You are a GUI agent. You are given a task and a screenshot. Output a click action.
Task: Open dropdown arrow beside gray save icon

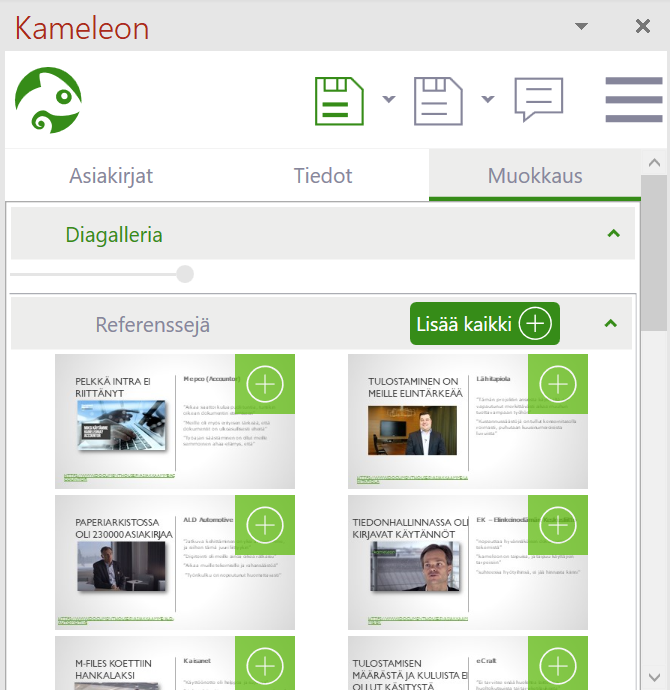click(x=487, y=99)
